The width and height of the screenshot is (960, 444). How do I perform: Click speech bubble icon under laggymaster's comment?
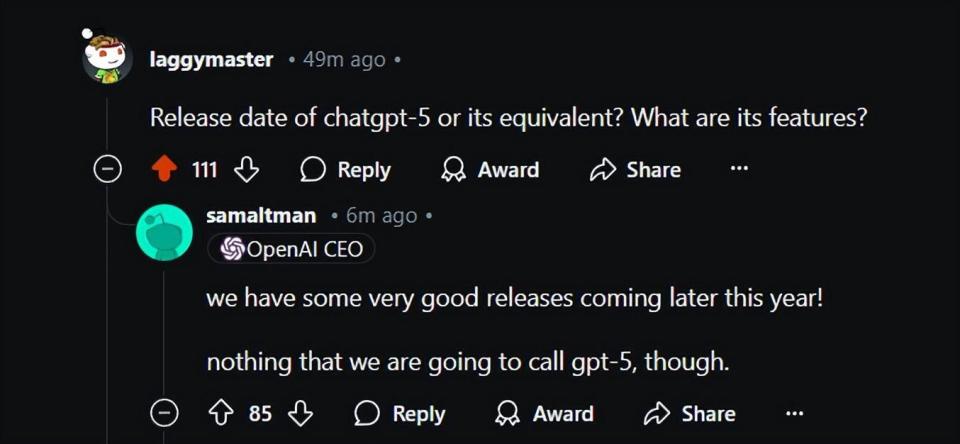click(313, 170)
